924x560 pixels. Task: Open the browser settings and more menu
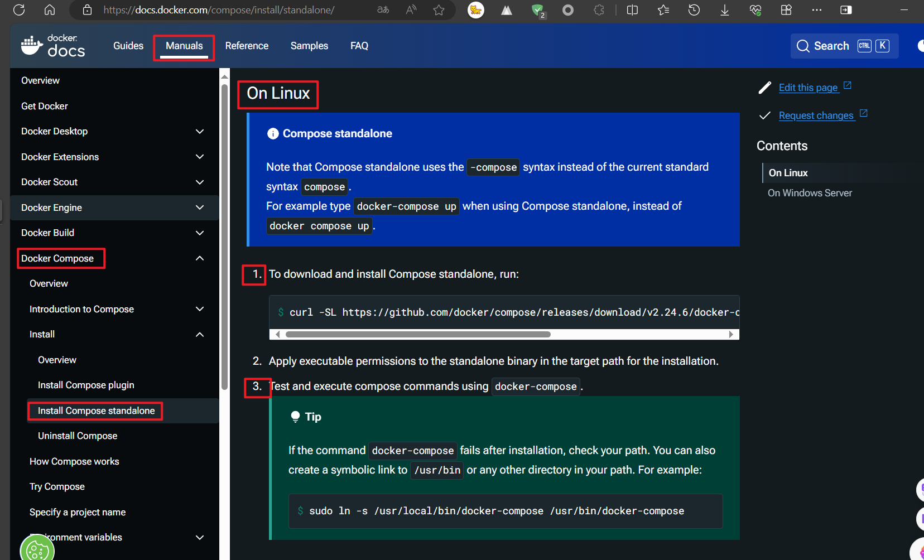pos(817,10)
